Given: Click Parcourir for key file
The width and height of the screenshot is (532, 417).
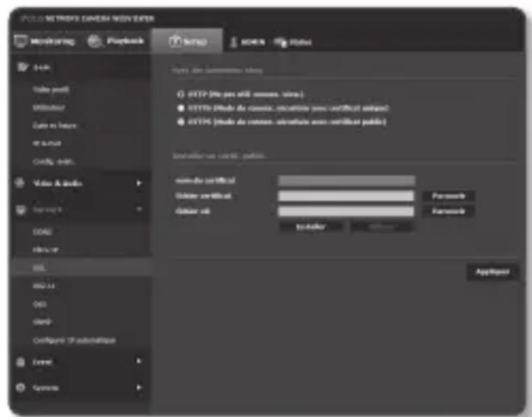Looking at the screenshot, I should (x=448, y=211).
